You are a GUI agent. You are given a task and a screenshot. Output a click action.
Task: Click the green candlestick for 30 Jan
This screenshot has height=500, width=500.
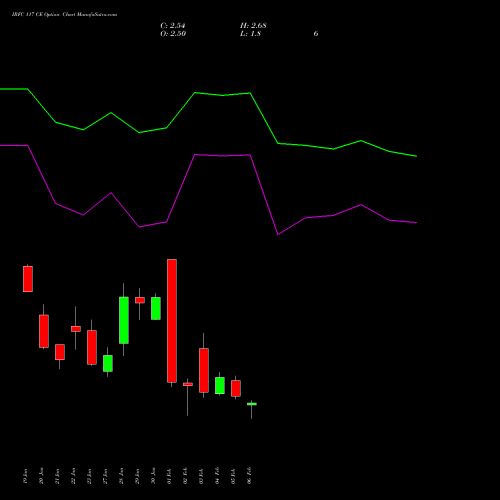(156, 308)
